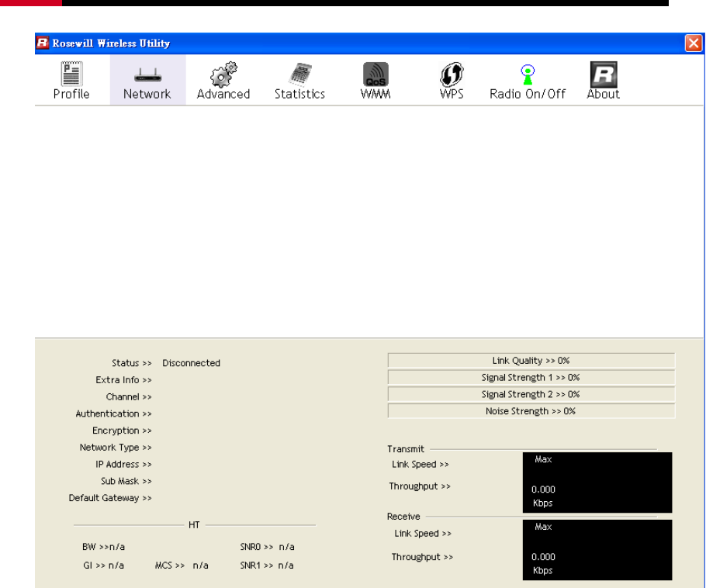Click the Signal Strength 1 bar
This screenshot has height=588, width=706.
coord(531,378)
